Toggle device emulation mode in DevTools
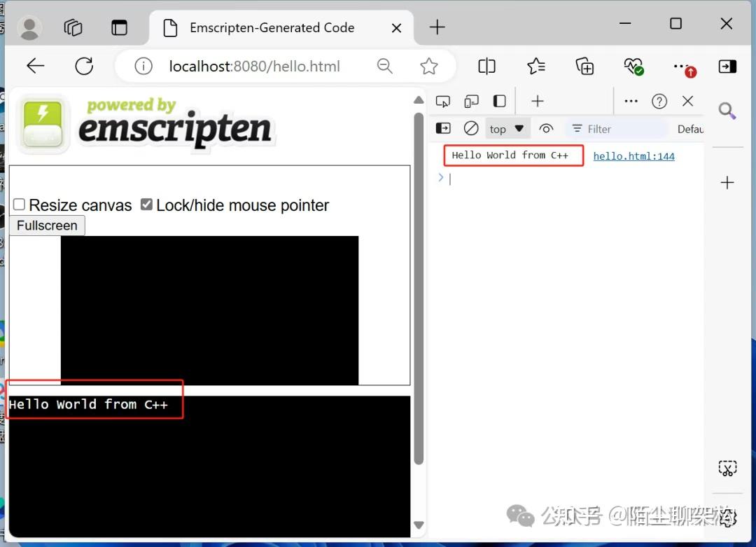756x547 pixels. (471, 101)
